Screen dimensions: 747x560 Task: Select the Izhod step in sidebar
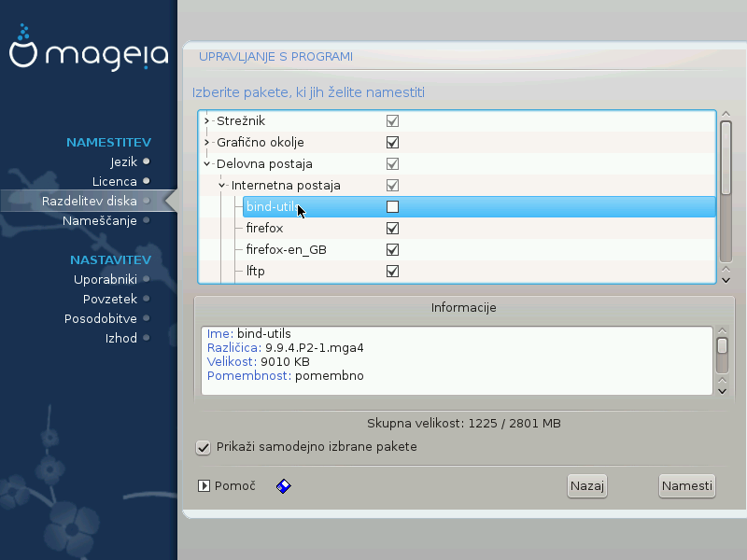[x=121, y=338]
